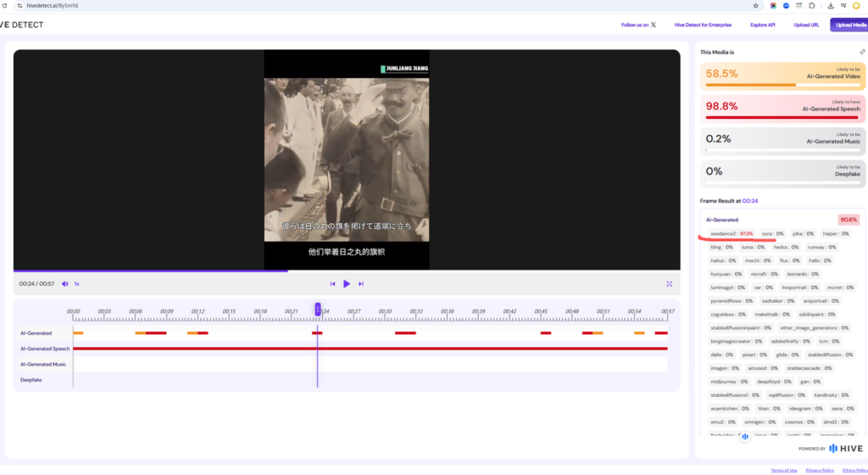Viewport: 868px width, 475px height.
Task: Jump to the AI-Generated segment near 00:07
Action: click(x=151, y=332)
